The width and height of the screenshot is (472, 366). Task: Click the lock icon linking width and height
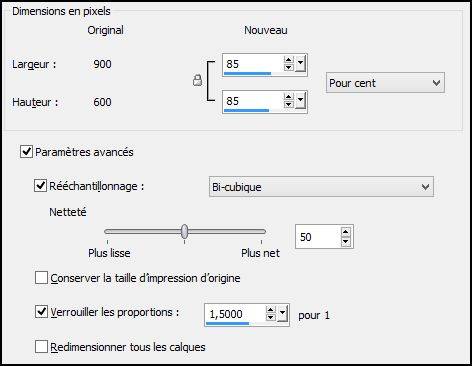point(198,80)
